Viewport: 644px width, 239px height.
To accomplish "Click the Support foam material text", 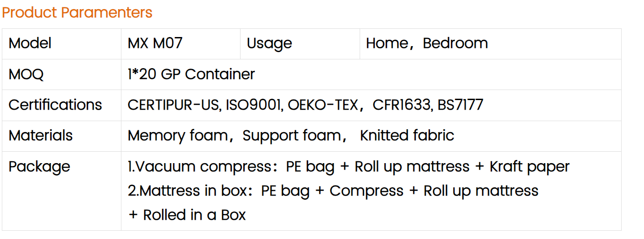I will (x=291, y=136).
